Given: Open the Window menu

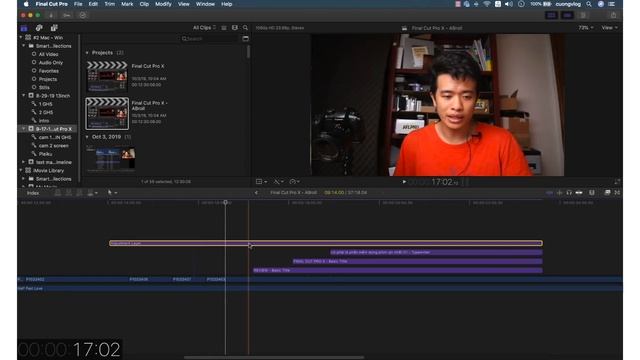Looking at the screenshot, I should pos(205,4).
